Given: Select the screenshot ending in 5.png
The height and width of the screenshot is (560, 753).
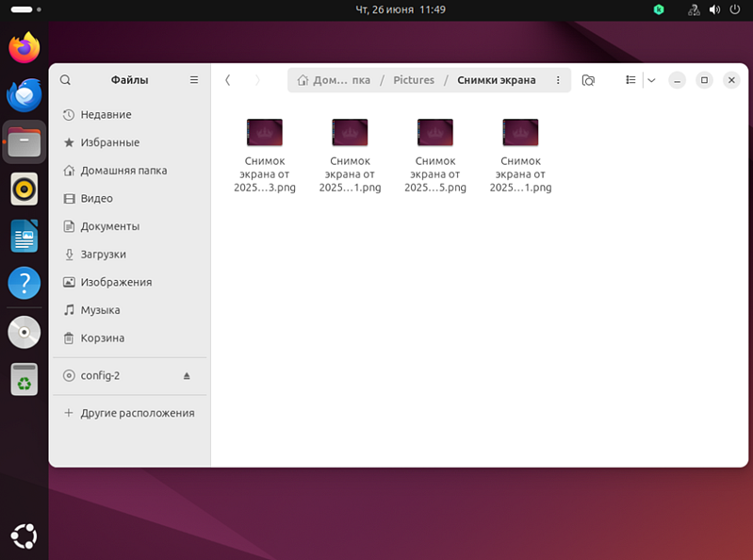Looking at the screenshot, I should 435,155.
